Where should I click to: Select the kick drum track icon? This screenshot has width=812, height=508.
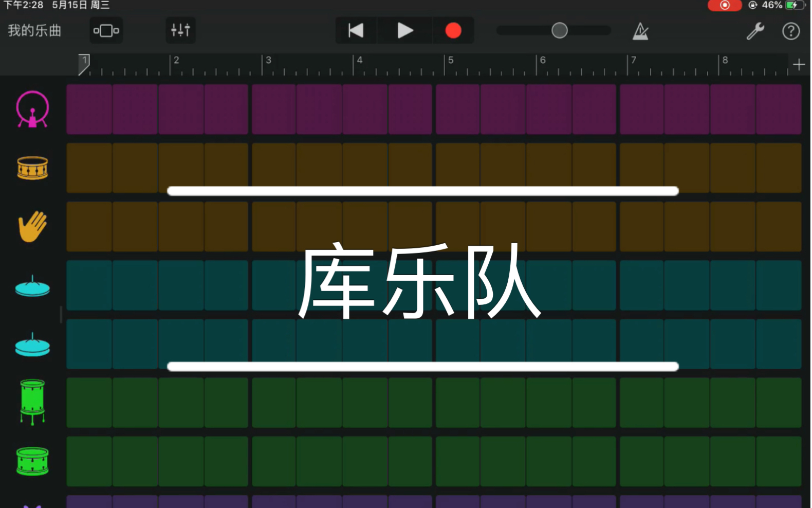point(32,109)
